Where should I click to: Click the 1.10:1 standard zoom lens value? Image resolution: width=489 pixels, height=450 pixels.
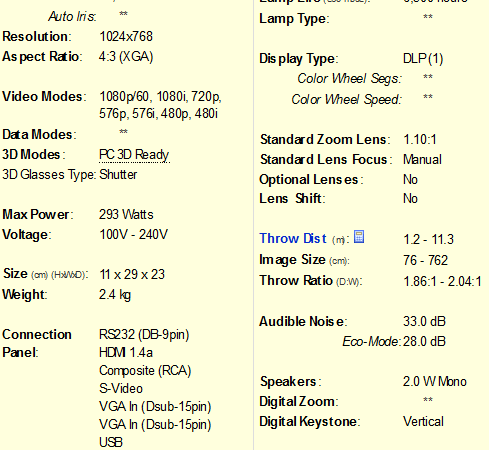coord(420,139)
